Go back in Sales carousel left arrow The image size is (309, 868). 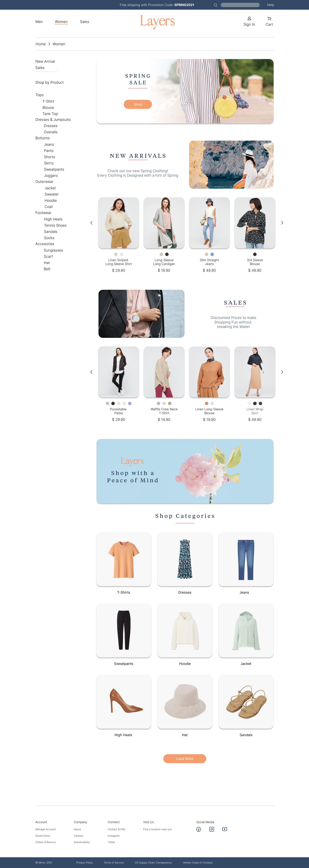pos(91,372)
